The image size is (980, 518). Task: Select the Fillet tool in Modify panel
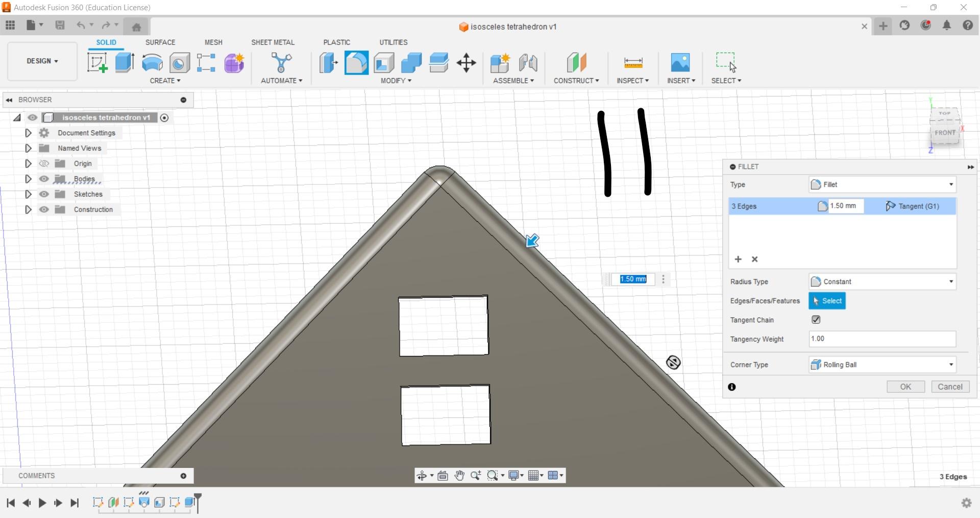[356, 62]
